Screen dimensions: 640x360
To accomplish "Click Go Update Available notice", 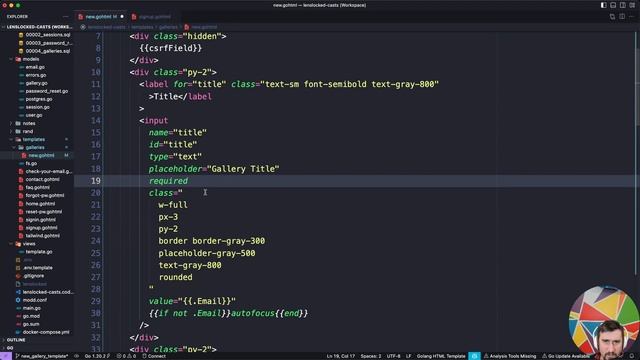I will point(566,356).
